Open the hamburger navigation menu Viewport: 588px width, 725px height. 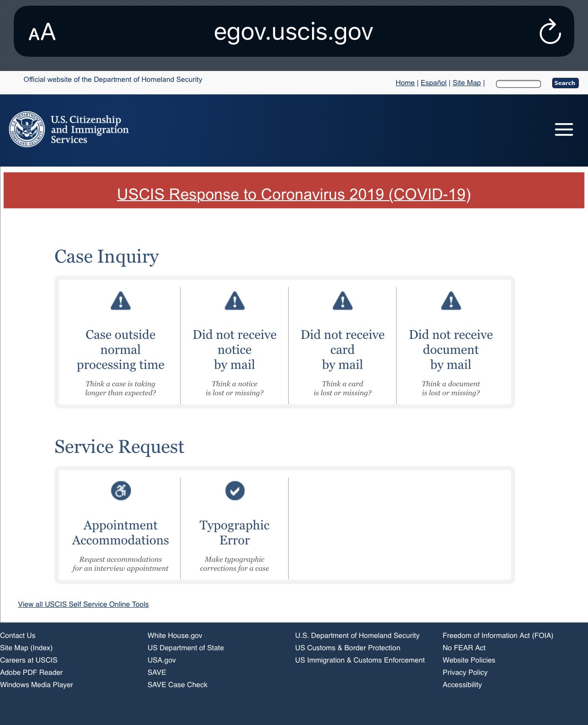[x=564, y=129]
